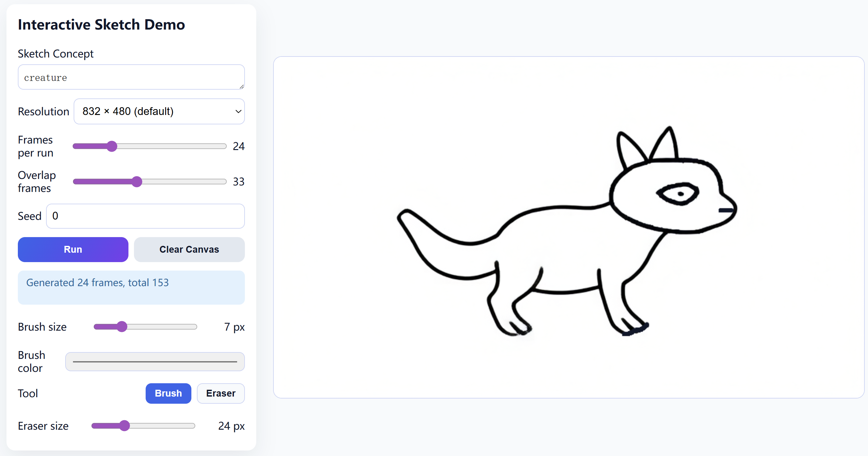This screenshot has height=456, width=868.
Task: Click the Overlap frames slider handle
Action: [137, 182]
